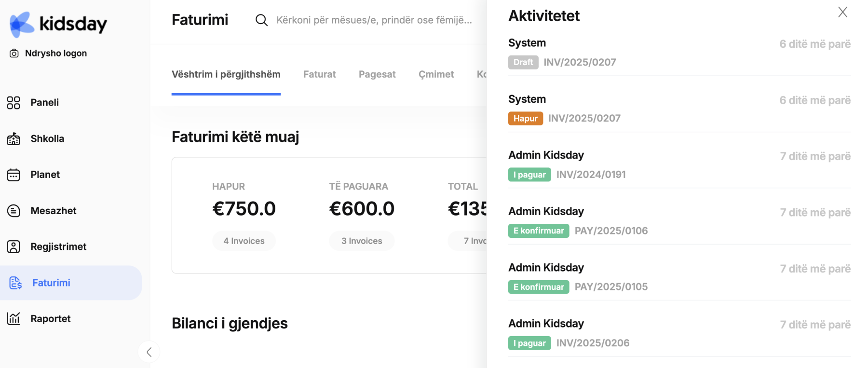The width and height of the screenshot is (868, 368).
Task: Close the Aktivitetet panel
Action: 842,12
